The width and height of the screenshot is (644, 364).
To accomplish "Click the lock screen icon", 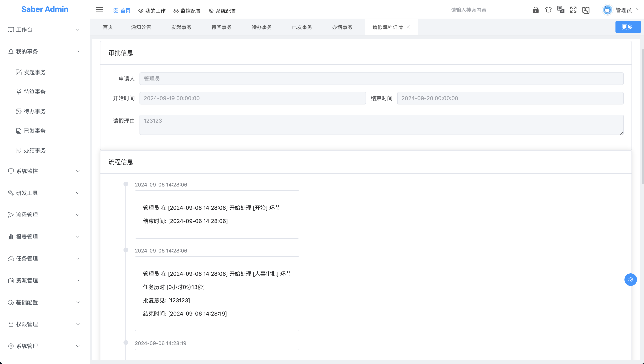I will pos(536,10).
